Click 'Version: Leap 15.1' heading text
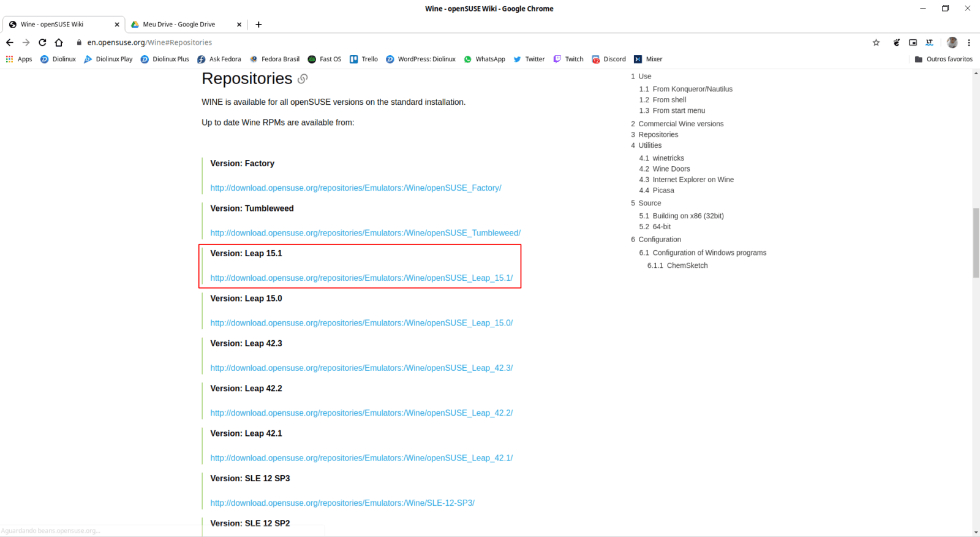The width and height of the screenshot is (980, 537). (x=246, y=253)
